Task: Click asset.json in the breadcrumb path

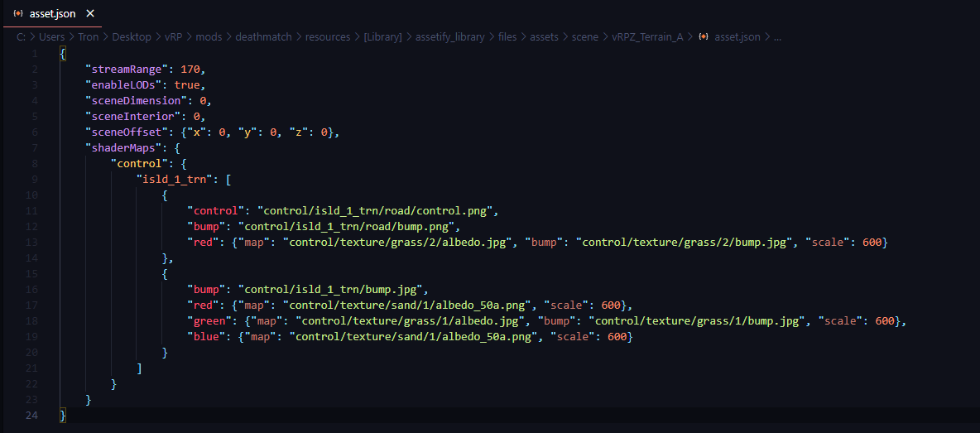Action: pyautogui.click(x=737, y=37)
